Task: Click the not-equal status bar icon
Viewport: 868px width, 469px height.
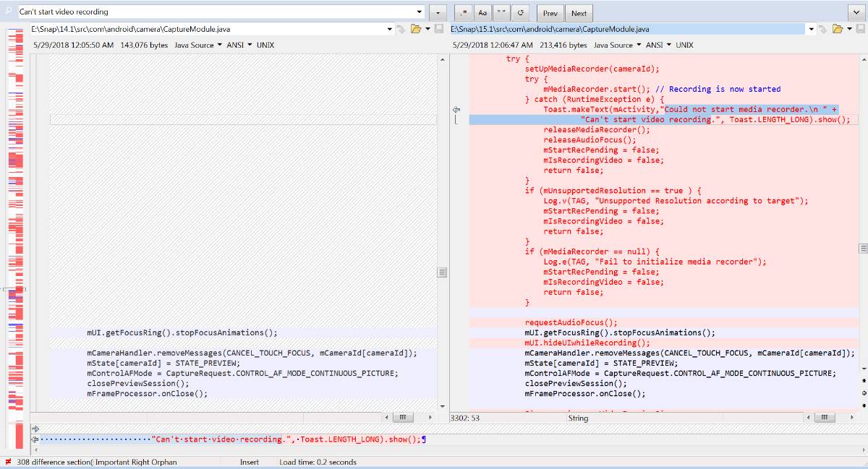Action: tap(8, 462)
